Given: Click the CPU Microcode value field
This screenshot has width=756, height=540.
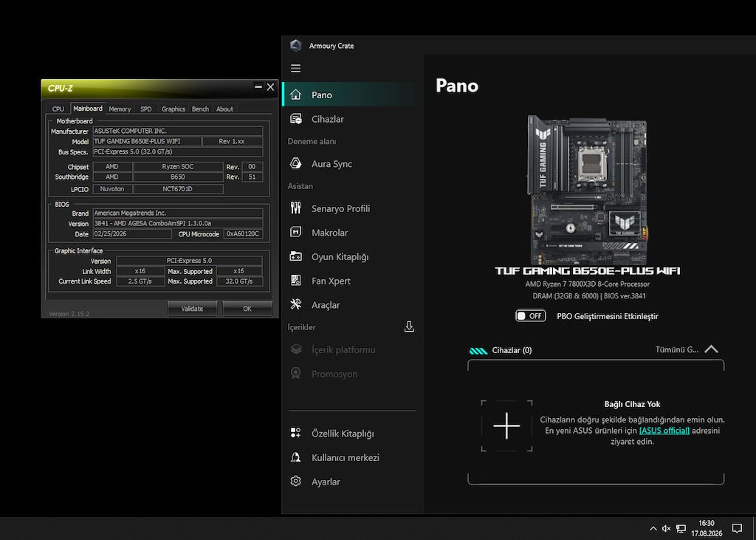Looking at the screenshot, I should pyautogui.click(x=243, y=233).
